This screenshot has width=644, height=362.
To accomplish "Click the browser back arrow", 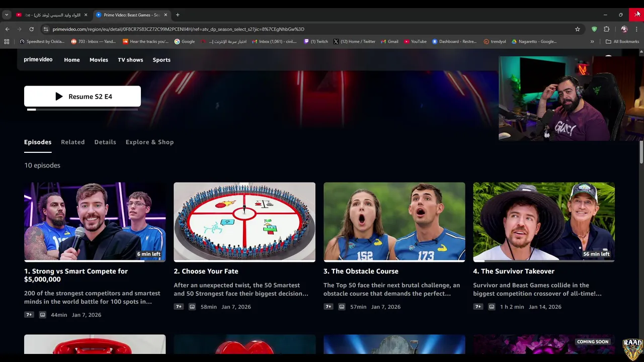I will tap(7, 29).
